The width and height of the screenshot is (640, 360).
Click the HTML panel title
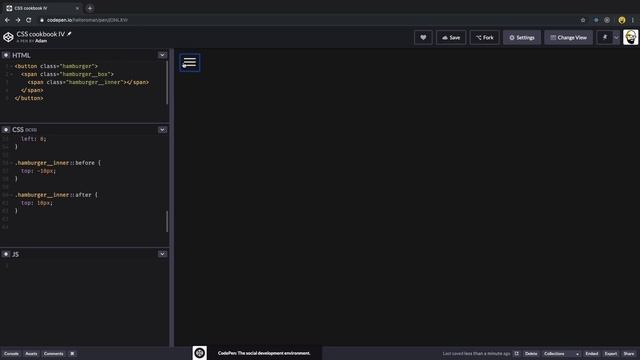point(21,55)
